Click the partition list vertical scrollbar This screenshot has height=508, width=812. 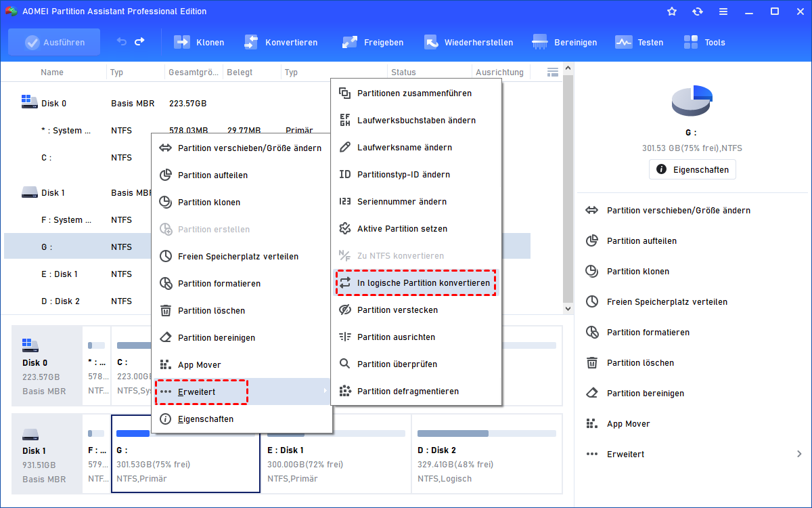[568, 188]
